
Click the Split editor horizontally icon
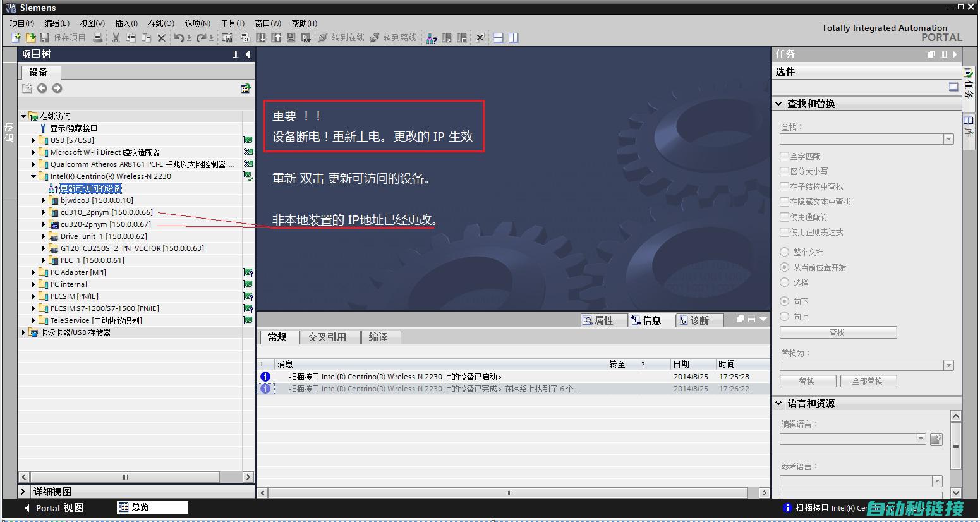click(x=499, y=38)
